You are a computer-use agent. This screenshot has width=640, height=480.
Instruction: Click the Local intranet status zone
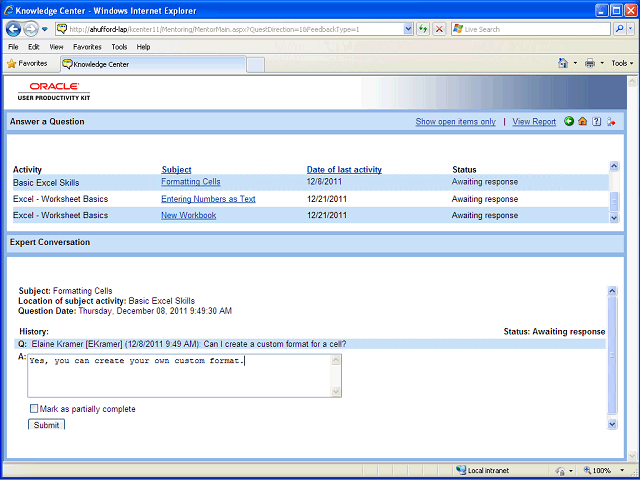pos(482,471)
